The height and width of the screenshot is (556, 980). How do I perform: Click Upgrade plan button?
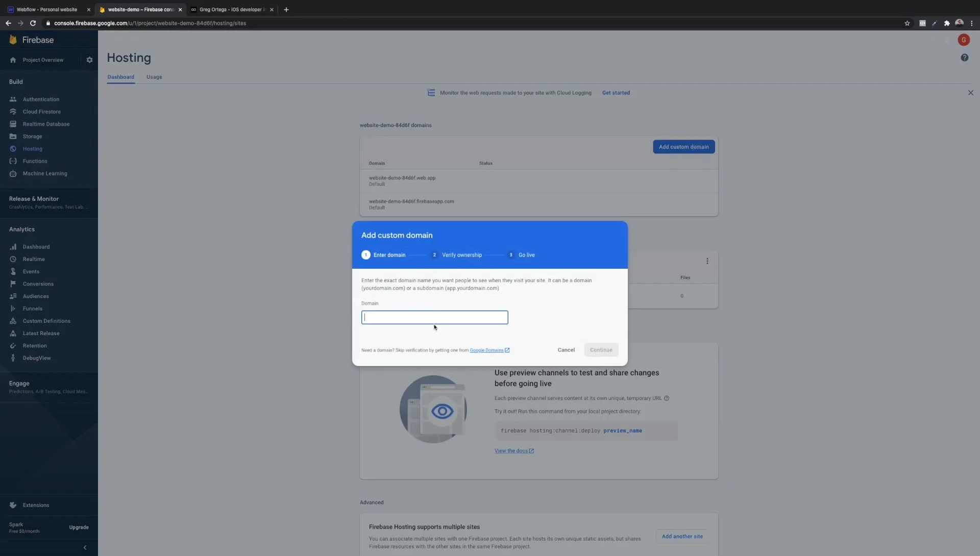(x=79, y=527)
